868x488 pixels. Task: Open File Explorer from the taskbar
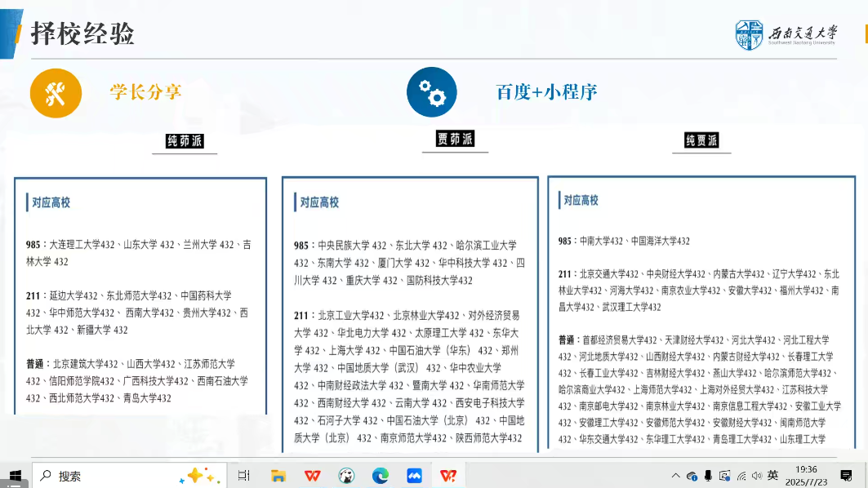pos(278,476)
